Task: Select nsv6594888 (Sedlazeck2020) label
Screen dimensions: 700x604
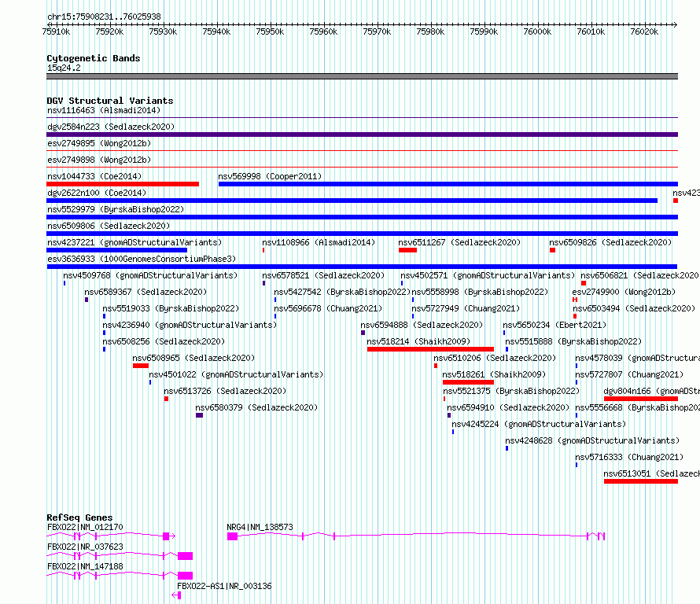Action: click(422, 325)
